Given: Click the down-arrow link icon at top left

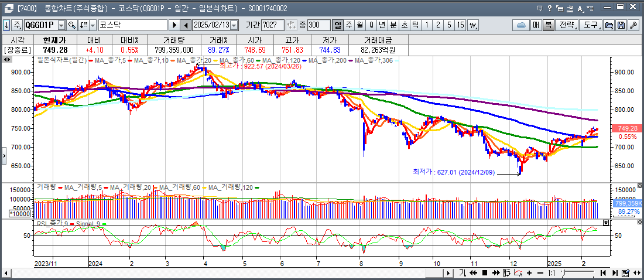Looking at the screenshot, I should [x=6, y=25].
